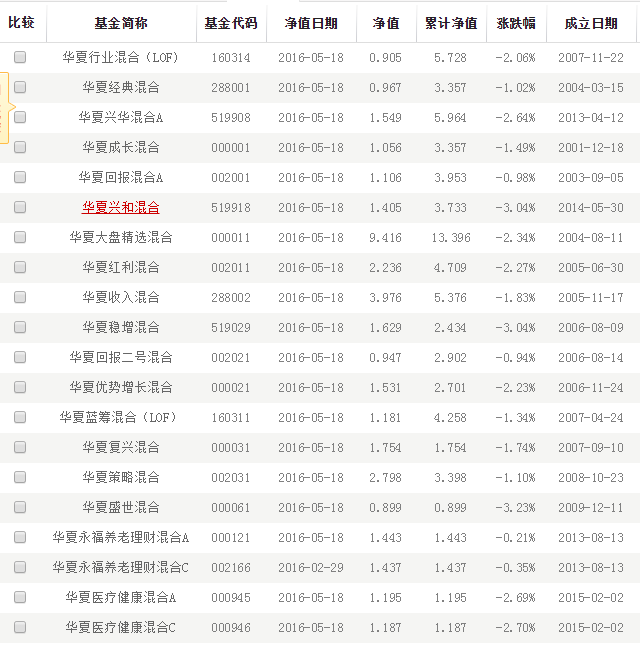This screenshot has height=646, width=640.
Task: Open the 华夏经典混合 fund link
Action: 121,87
